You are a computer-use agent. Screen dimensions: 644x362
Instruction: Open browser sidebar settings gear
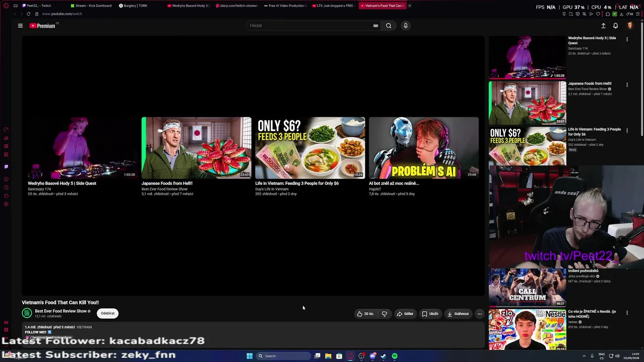coord(6,204)
